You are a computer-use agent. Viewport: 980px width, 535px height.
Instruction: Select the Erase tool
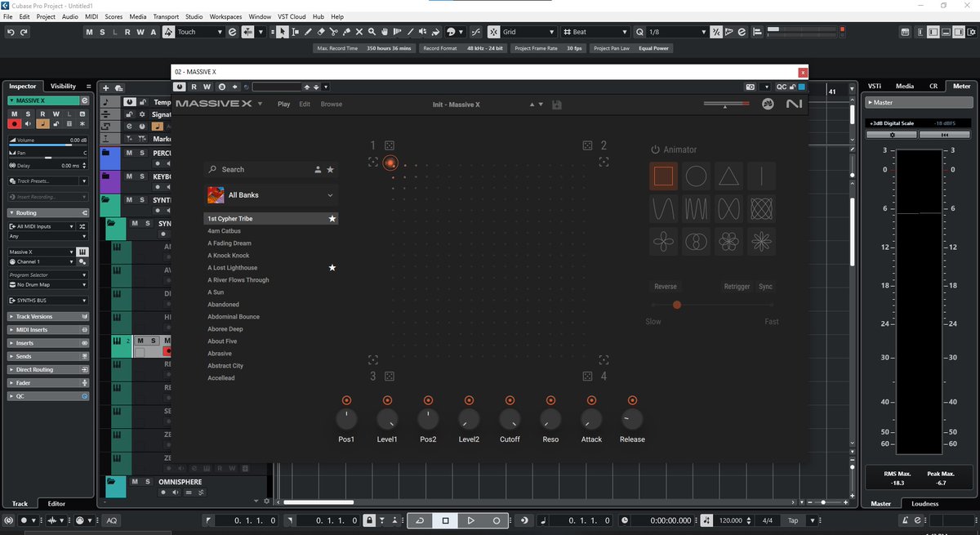(x=322, y=32)
